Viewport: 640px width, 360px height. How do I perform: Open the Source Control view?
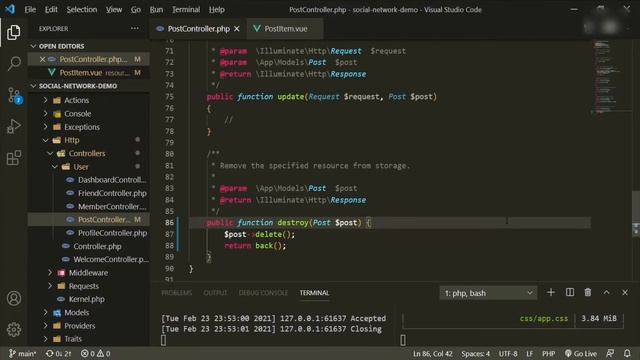click(x=14, y=95)
